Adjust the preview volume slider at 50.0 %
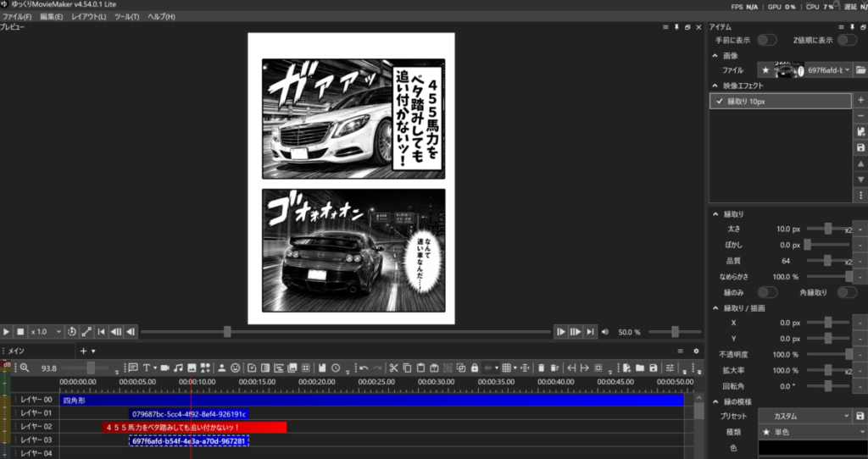868x459 pixels. click(675, 332)
